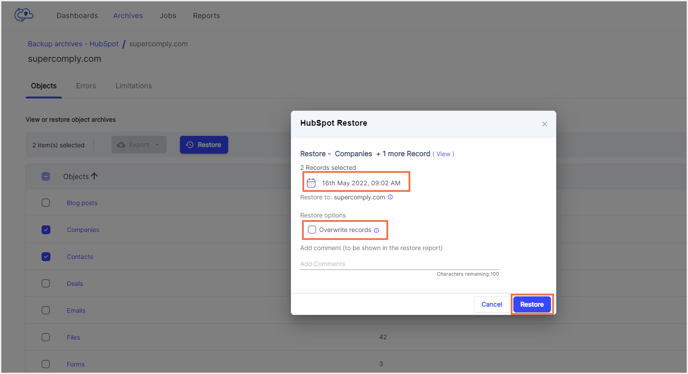Click clock icon on toolbar Restore button
The image size is (688, 374).
[190, 144]
